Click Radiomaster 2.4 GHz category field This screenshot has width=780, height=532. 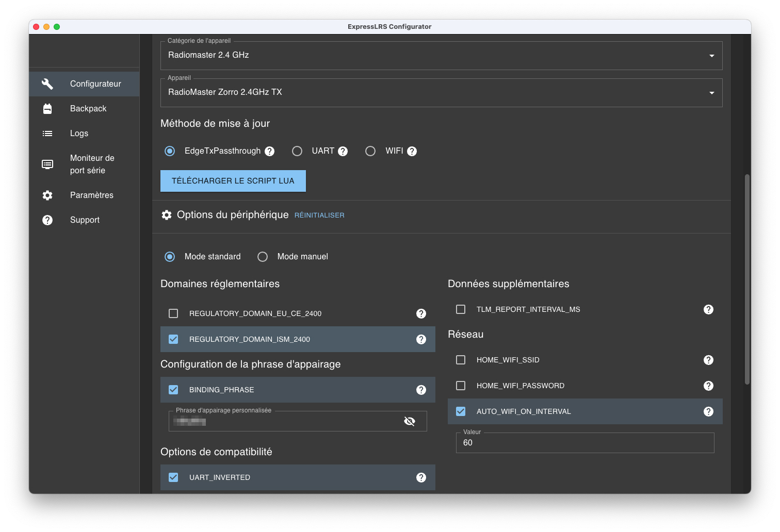[442, 55]
